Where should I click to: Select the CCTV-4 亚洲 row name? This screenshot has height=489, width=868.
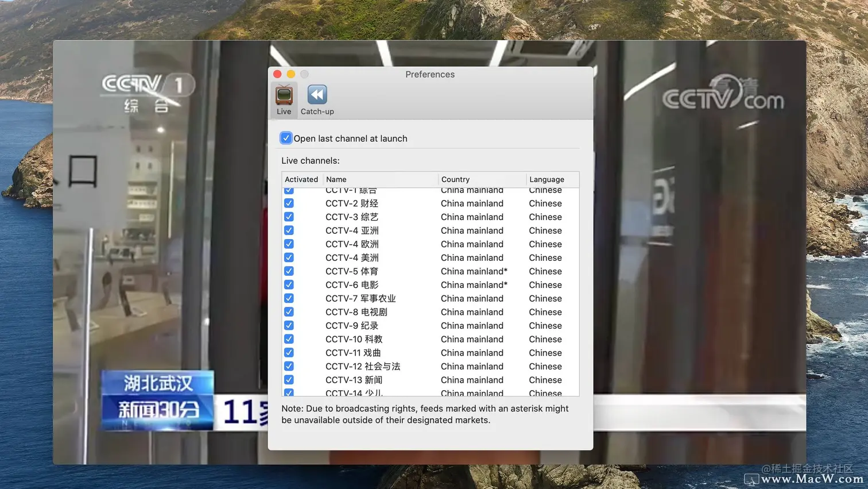[x=352, y=230]
